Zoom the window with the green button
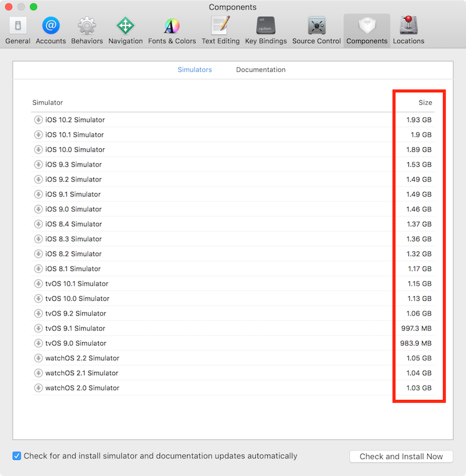The width and height of the screenshot is (466, 476). (33, 6)
